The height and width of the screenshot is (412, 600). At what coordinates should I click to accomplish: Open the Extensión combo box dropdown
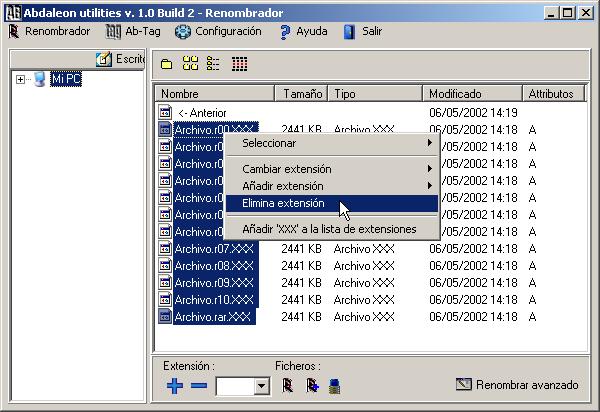262,386
